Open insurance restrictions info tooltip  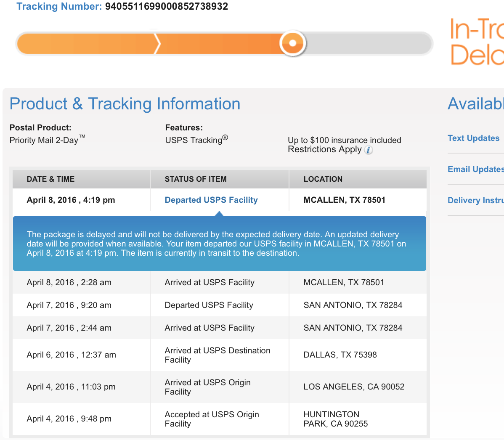click(x=368, y=150)
